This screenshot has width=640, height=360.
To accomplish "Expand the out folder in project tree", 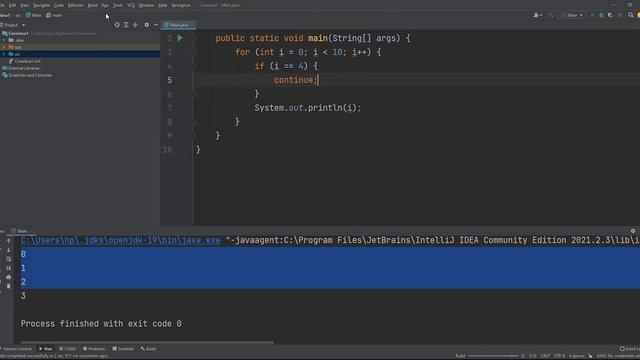I will (4, 47).
